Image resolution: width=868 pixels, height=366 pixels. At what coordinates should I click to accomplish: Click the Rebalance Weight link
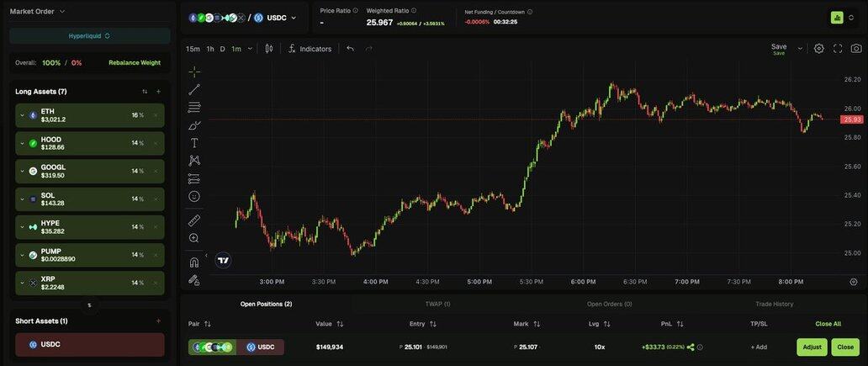(x=135, y=62)
